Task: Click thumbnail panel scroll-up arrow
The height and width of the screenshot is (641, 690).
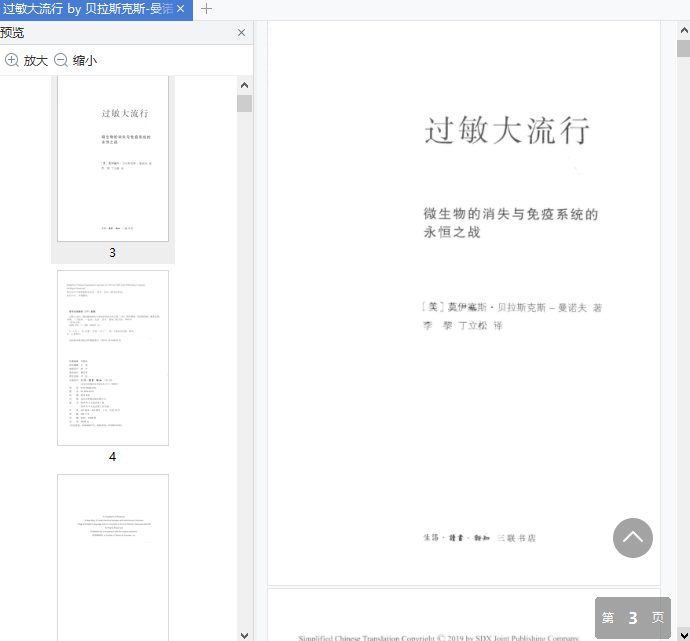Action: 245,85
